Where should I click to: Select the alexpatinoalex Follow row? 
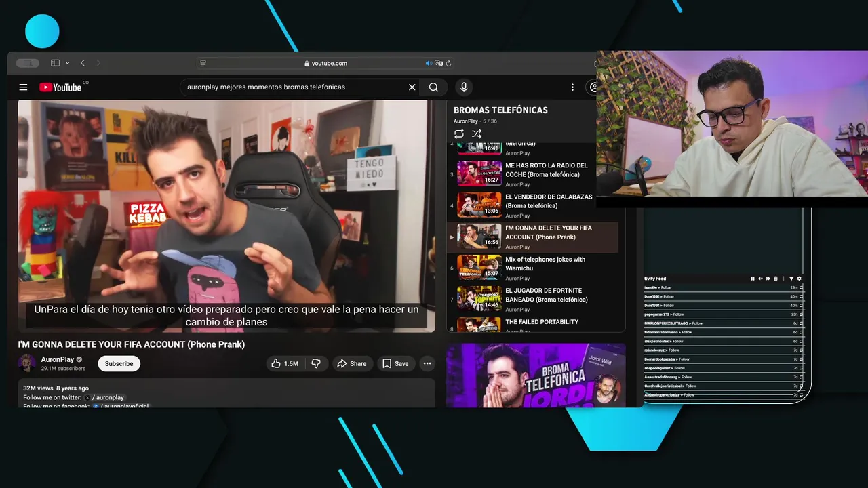(x=724, y=341)
